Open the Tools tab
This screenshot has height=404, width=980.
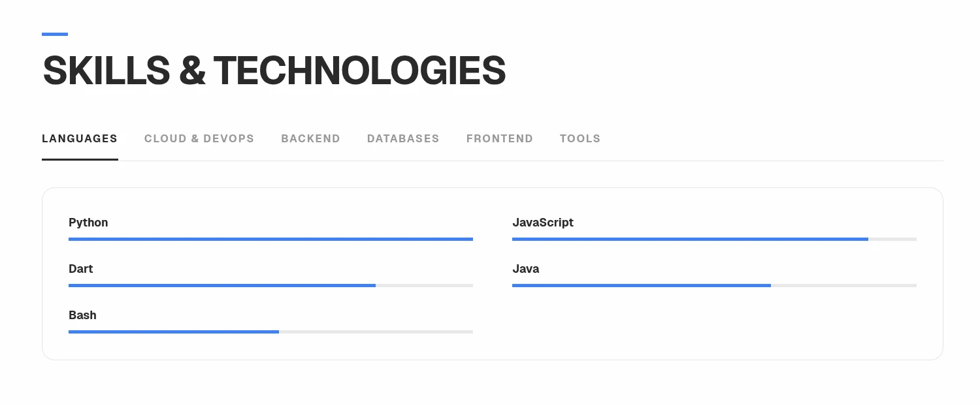[x=580, y=138]
